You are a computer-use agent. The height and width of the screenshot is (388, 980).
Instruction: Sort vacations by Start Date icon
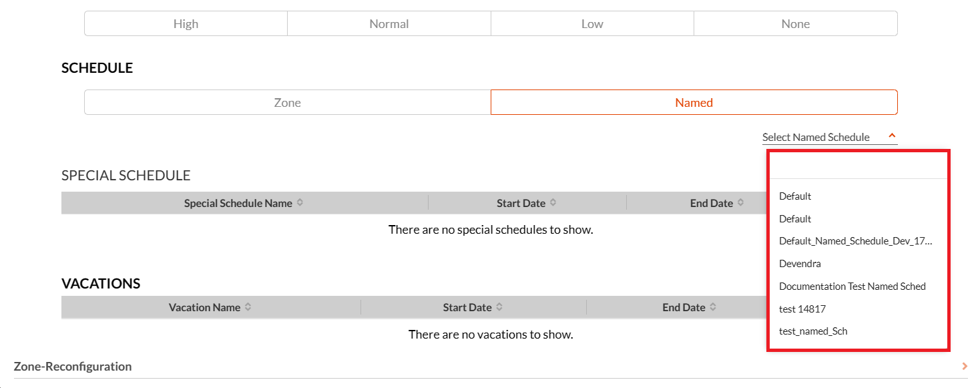(499, 307)
